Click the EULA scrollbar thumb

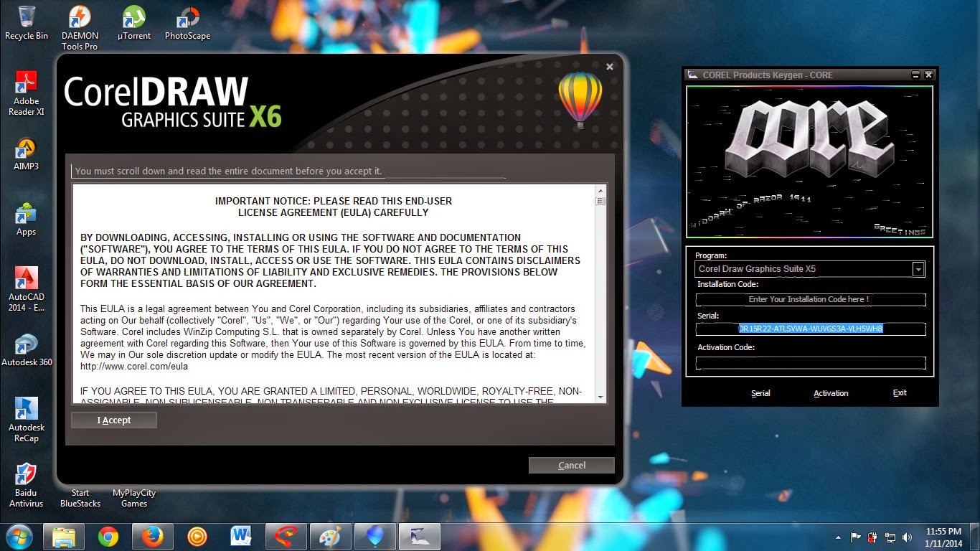point(600,202)
